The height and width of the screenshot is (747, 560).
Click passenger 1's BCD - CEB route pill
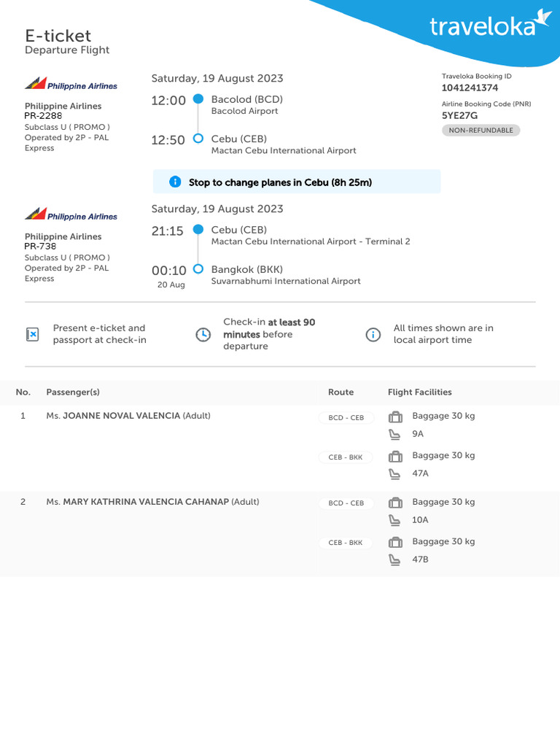point(346,418)
